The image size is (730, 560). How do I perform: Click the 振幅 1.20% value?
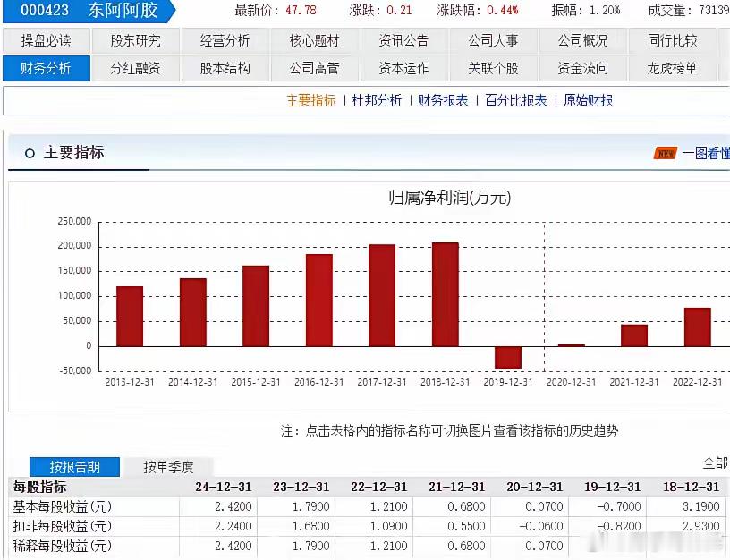[x=604, y=10]
